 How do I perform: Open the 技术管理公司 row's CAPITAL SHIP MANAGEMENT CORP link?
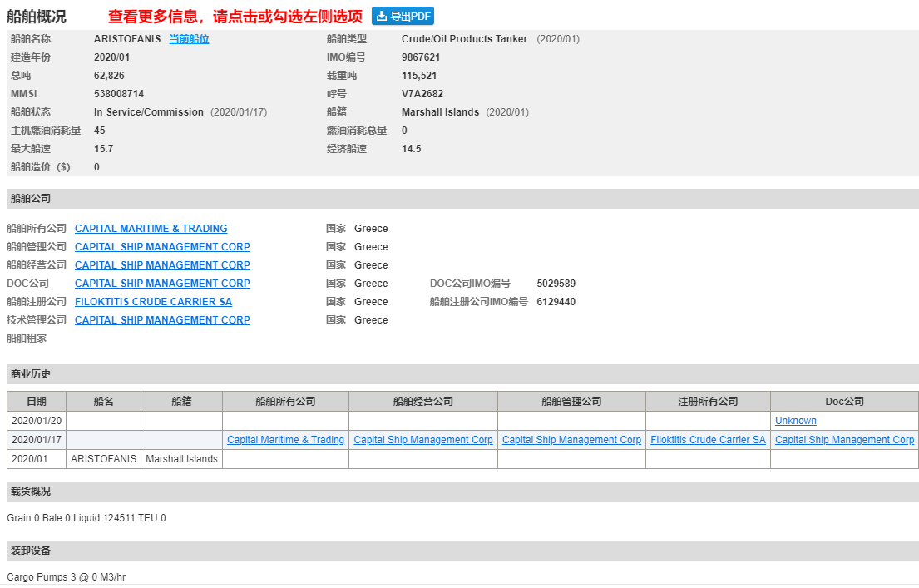(x=162, y=320)
